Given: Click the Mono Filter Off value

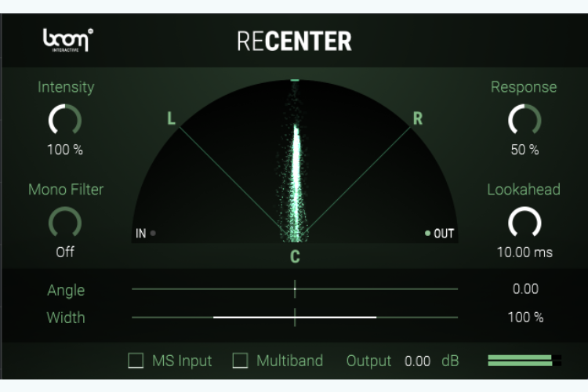Looking at the screenshot, I should point(65,252).
